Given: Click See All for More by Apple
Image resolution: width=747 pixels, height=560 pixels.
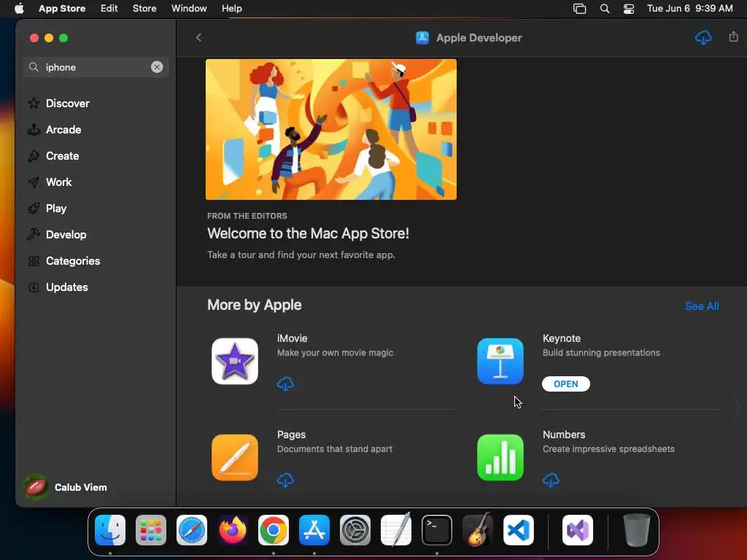Looking at the screenshot, I should click(x=702, y=306).
